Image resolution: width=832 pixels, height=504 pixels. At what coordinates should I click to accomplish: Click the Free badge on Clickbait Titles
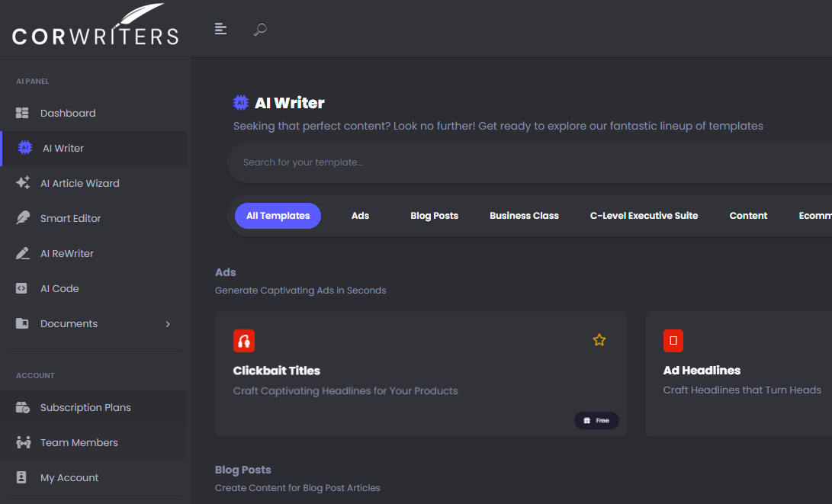596,421
